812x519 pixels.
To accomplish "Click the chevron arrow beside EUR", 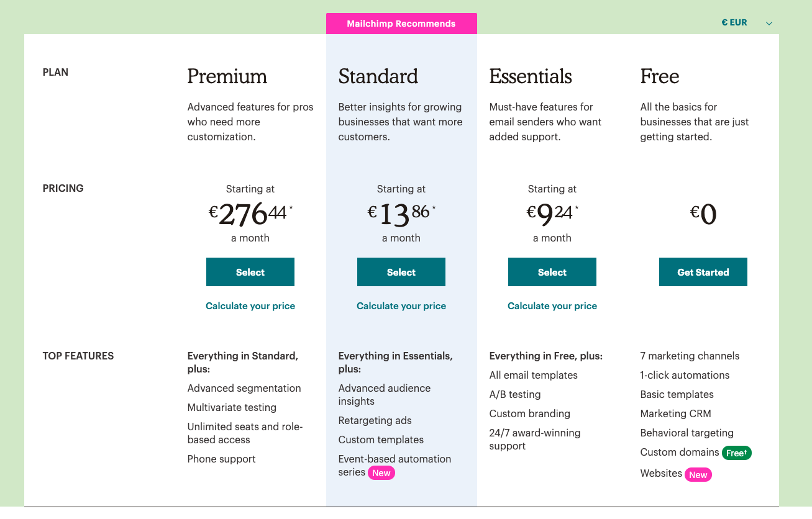I will (769, 24).
